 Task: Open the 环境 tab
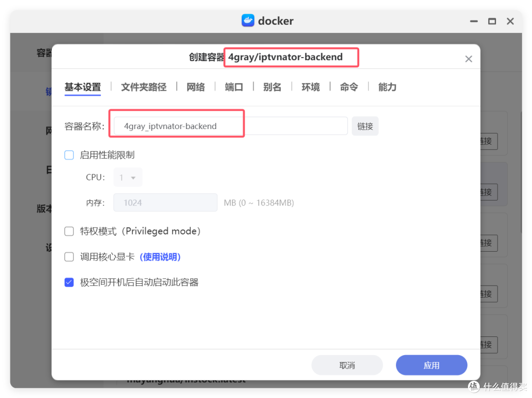point(310,87)
